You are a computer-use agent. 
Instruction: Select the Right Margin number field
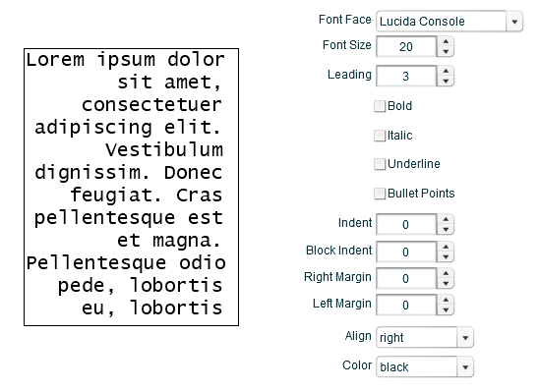(406, 279)
